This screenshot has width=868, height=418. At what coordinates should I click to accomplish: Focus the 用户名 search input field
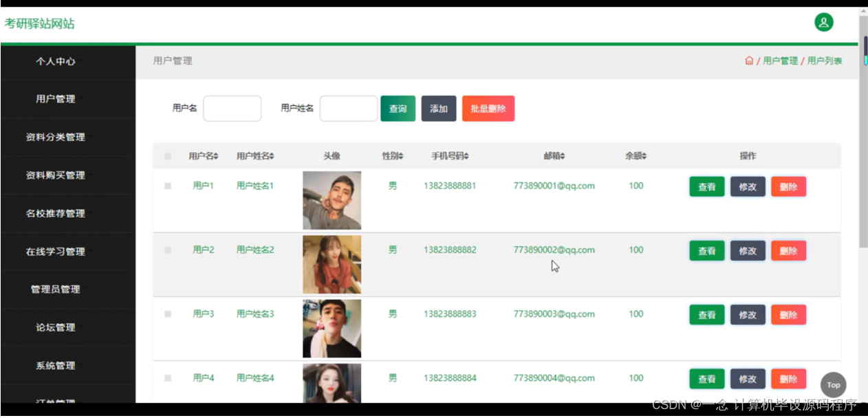click(232, 109)
